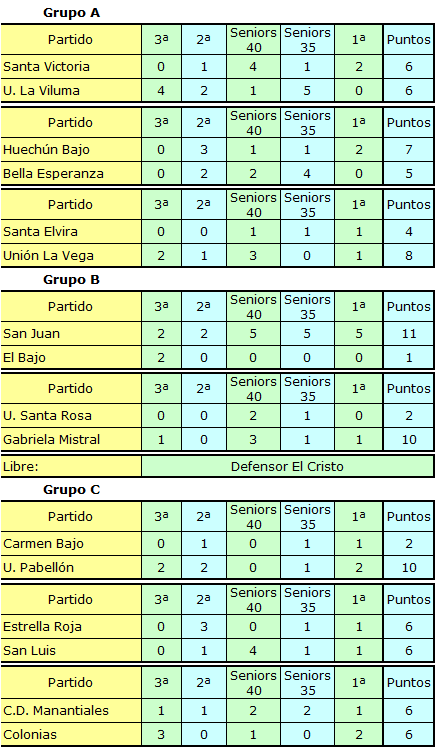Click the Colonias team cell
This screenshot has height=747, width=435.
71,734
